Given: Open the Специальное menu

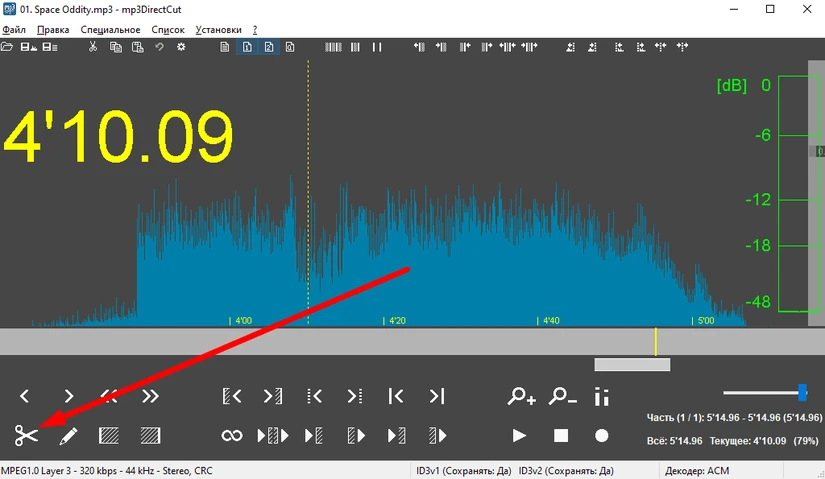Looking at the screenshot, I should click(x=111, y=30).
